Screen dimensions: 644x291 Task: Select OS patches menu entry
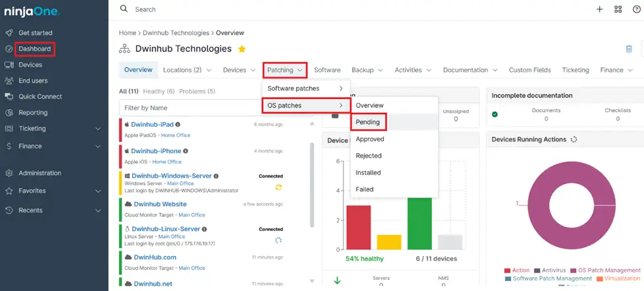306,106
